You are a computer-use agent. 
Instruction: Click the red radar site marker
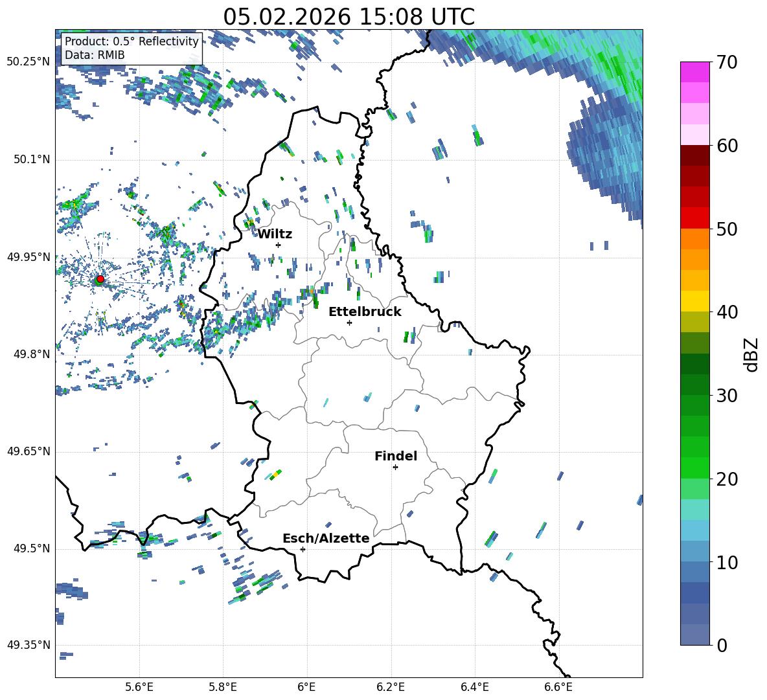coord(100,278)
